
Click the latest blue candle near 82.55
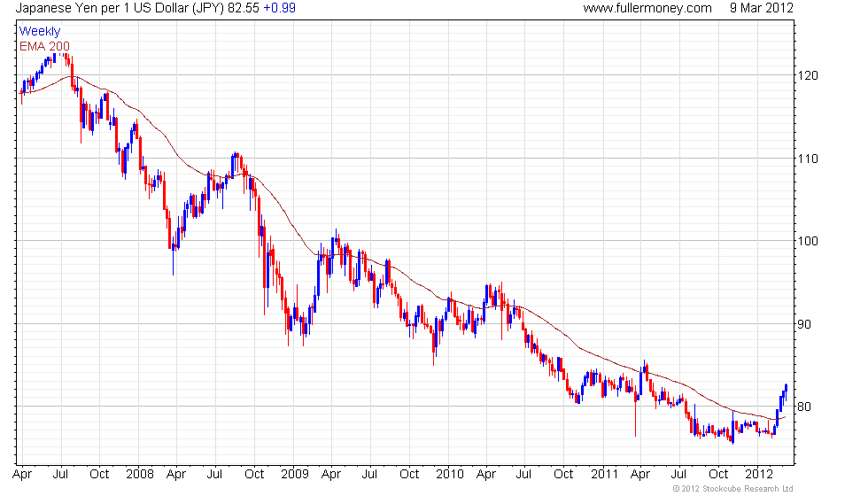pos(787,391)
